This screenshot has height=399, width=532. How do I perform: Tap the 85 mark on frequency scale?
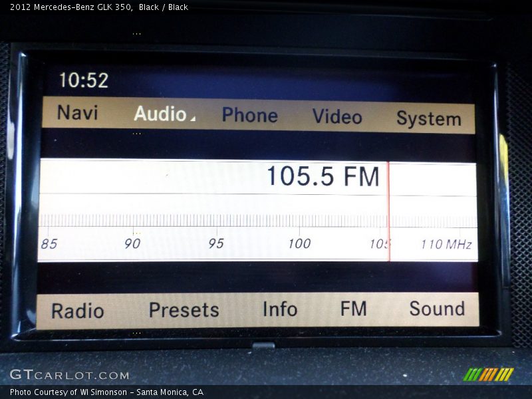coord(49,243)
